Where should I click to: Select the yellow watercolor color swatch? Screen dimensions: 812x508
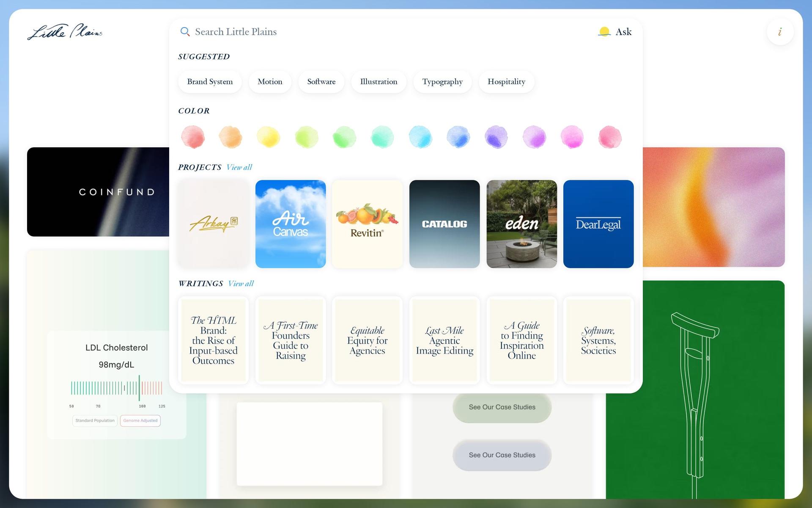[x=269, y=137]
